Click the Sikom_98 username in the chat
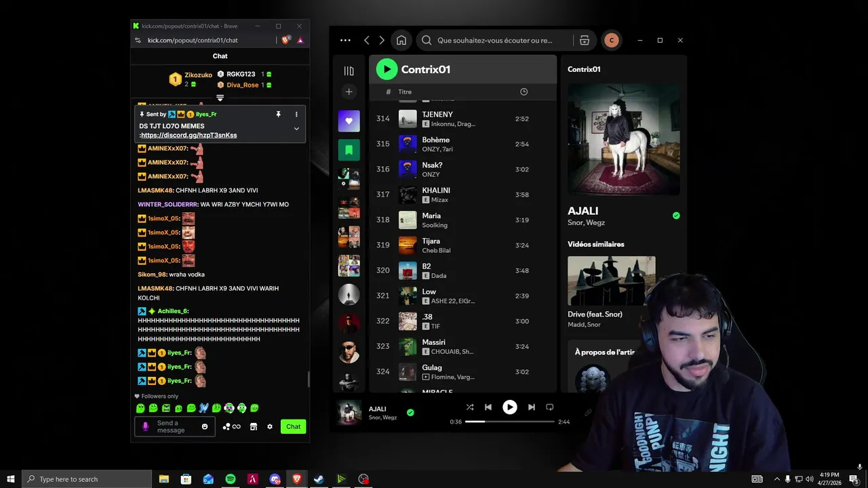Viewport: 868px width, 488px height. click(152, 274)
